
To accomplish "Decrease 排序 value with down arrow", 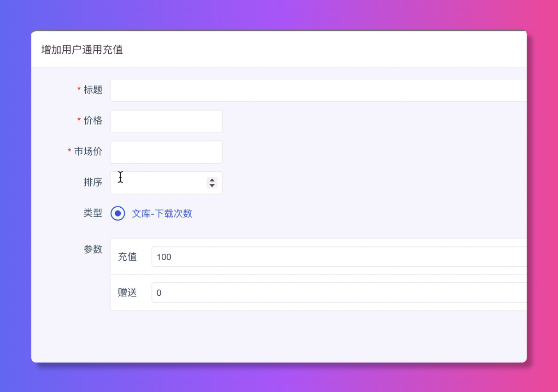I will pos(212,186).
